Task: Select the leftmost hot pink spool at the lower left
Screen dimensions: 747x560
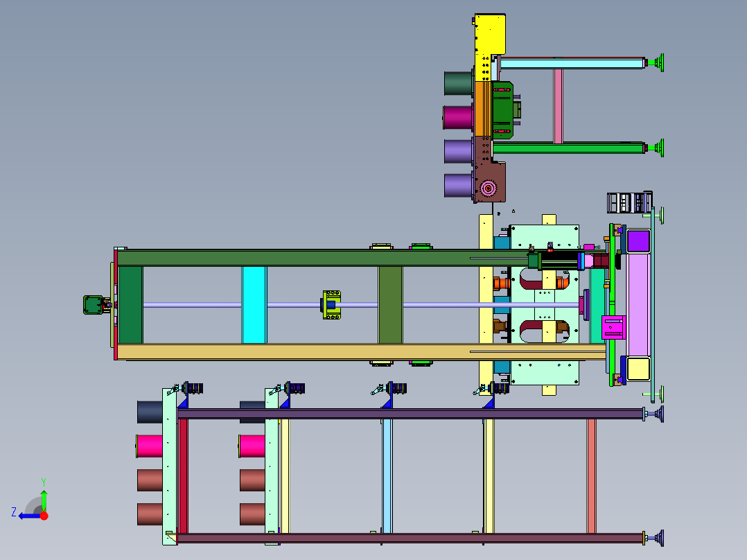Action: click(149, 446)
